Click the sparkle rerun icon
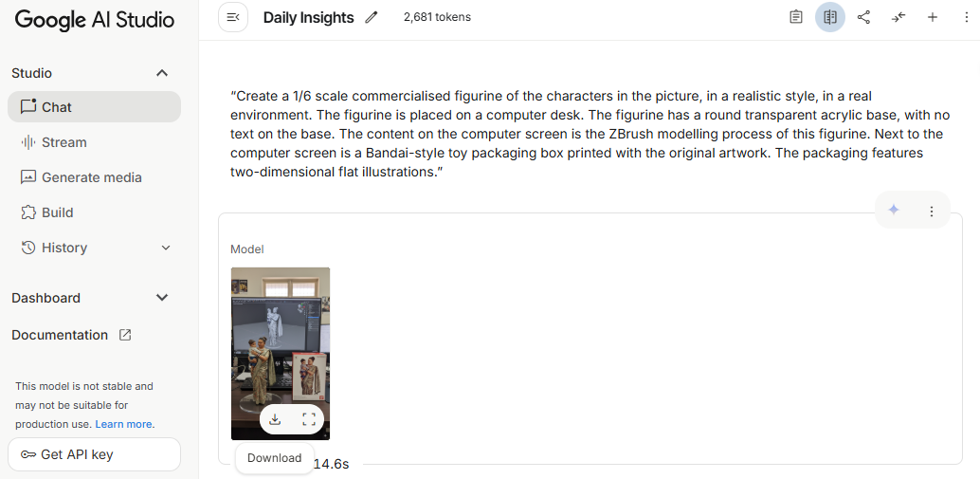The height and width of the screenshot is (479, 980). pyautogui.click(x=893, y=211)
